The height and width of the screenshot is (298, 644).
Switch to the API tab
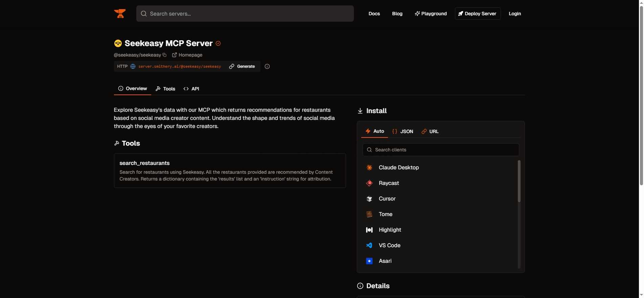click(x=191, y=89)
